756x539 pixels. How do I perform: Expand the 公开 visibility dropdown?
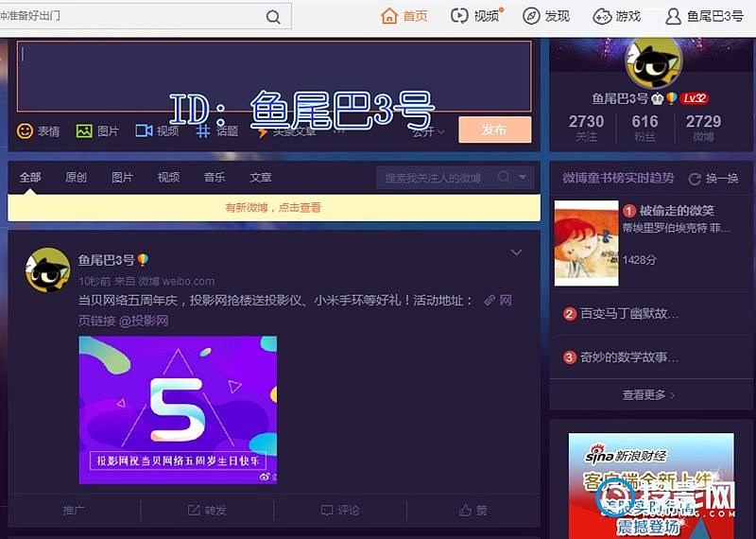pos(427,131)
